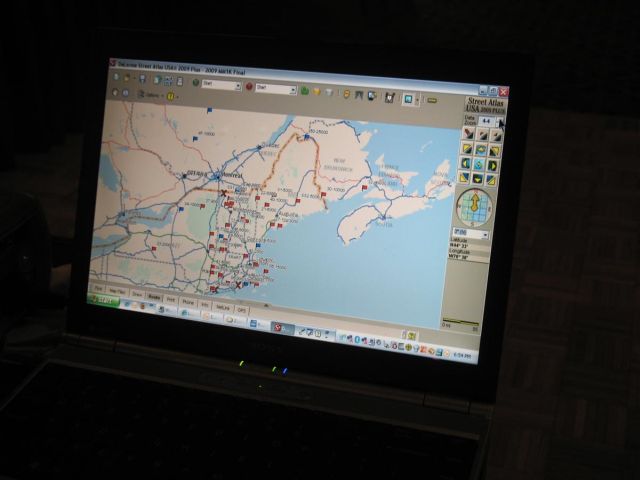Switch to the NetLink tab
Image resolution: width=640 pixels, height=480 pixels.
pos(223,307)
